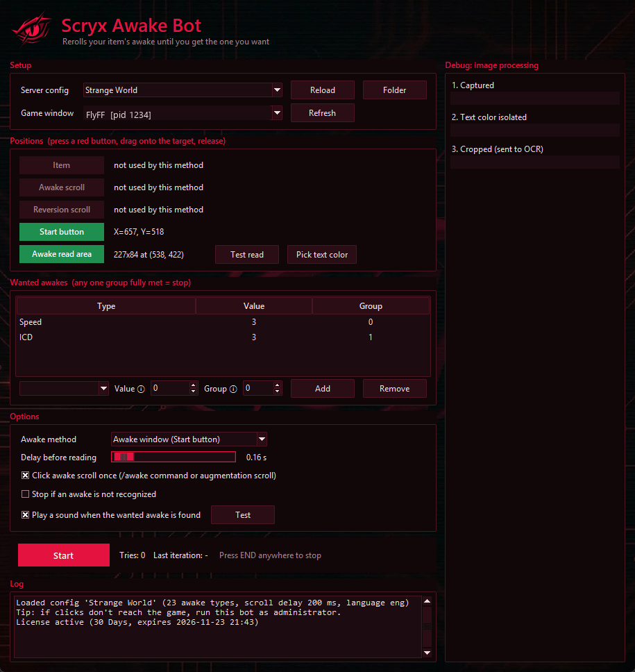635x672 pixels.
Task: Click Value cell of Speed row
Action: pos(254,322)
